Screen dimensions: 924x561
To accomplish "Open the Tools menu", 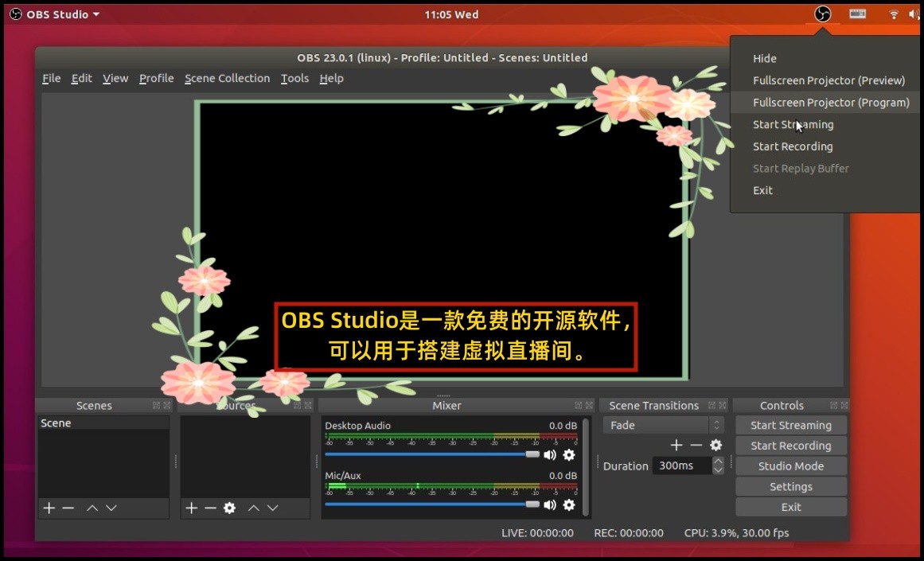I will click(294, 78).
